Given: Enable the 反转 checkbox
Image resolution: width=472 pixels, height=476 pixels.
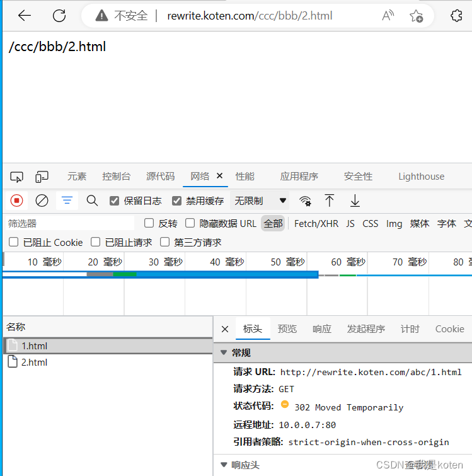Looking at the screenshot, I should coord(149,223).
